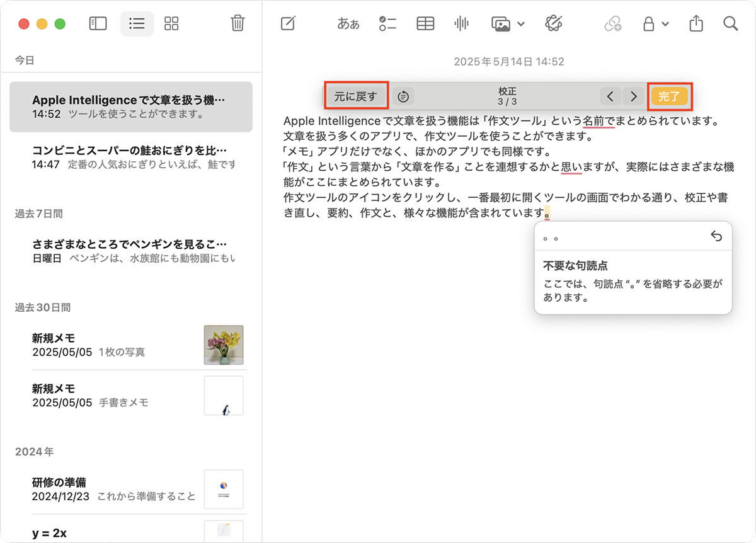Create a new note
756x543 pixels.
(x=288, y=24)
